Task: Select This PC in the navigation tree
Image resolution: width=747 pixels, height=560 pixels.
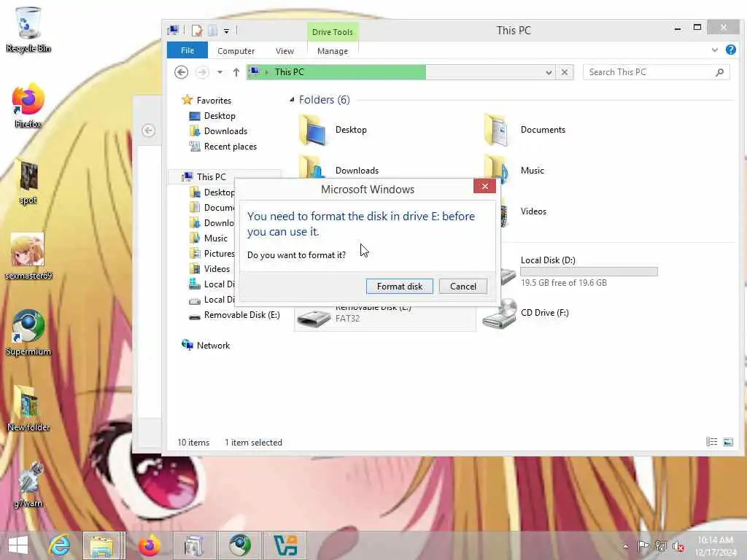Action: [211, 176]
